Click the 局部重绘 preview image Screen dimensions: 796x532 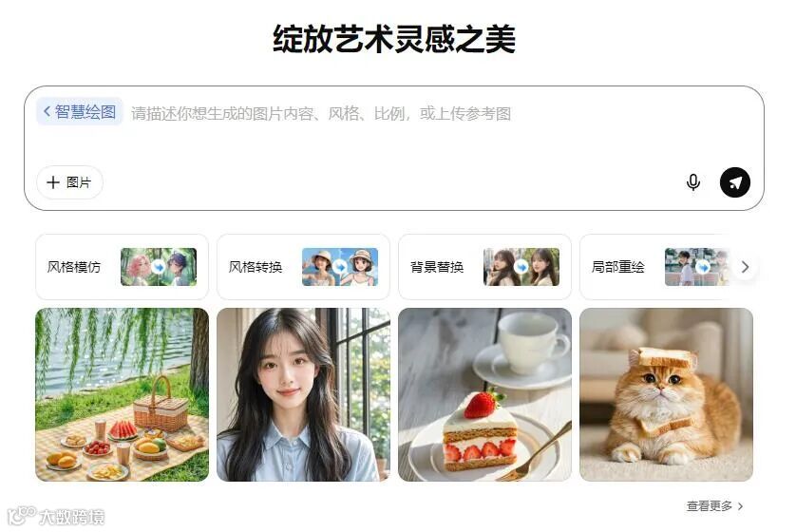point(698,267)
